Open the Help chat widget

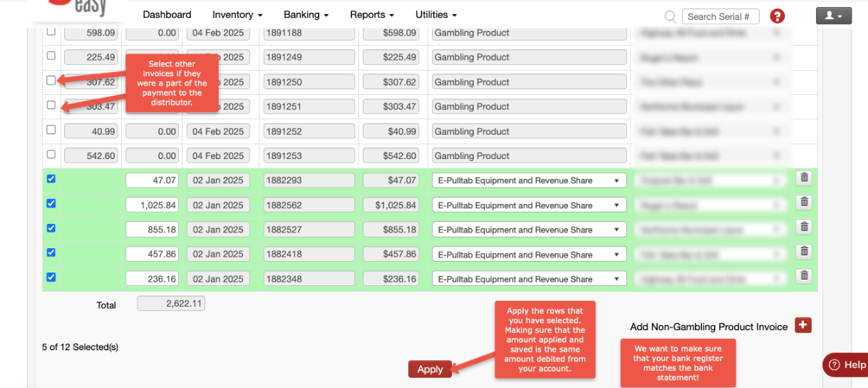click(x=847, y=364)
